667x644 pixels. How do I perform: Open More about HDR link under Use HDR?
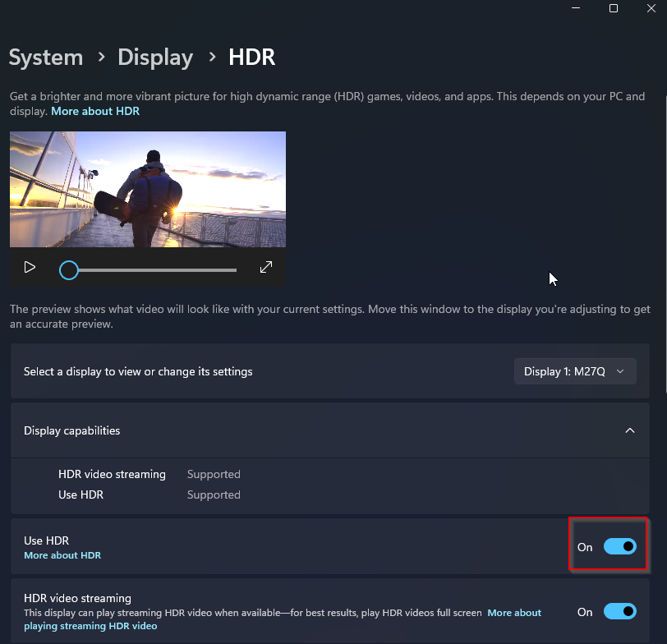(x=62, y=555)
